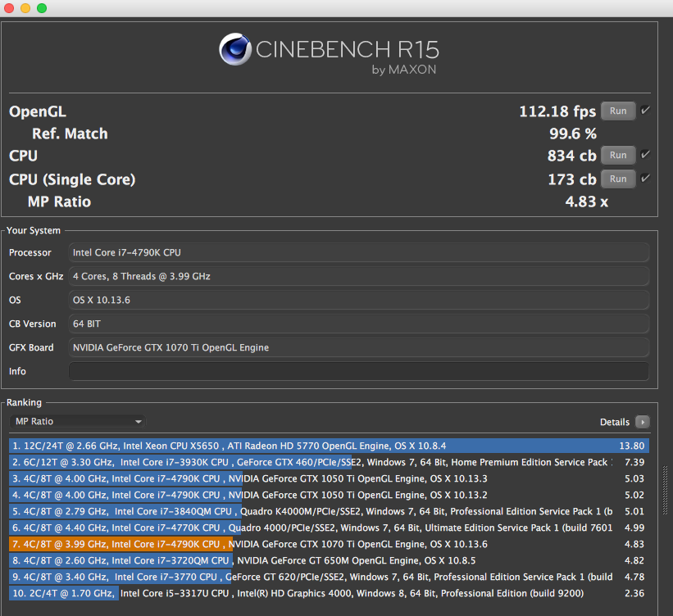The image size is (673, 616).
Task: Click the 4.83 x MP Ratio value
Action: (x=586, y=202)
